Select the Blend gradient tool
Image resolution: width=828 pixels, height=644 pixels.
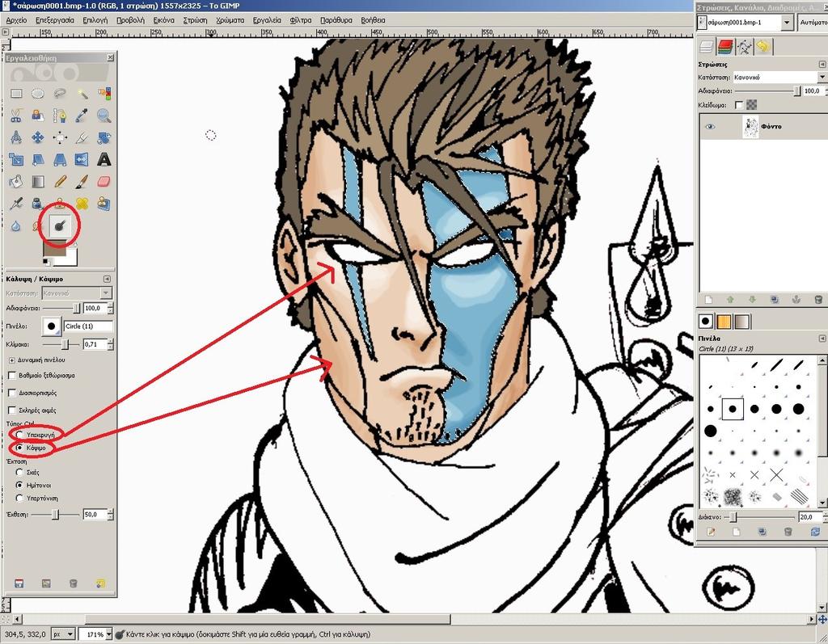click(38, 182)
